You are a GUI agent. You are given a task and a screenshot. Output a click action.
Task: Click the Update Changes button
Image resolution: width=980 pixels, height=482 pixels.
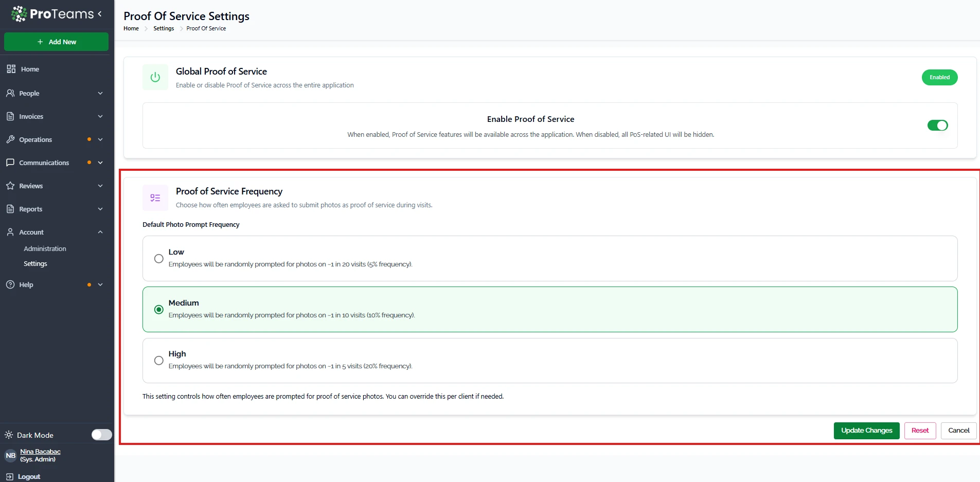coord(866,431)
